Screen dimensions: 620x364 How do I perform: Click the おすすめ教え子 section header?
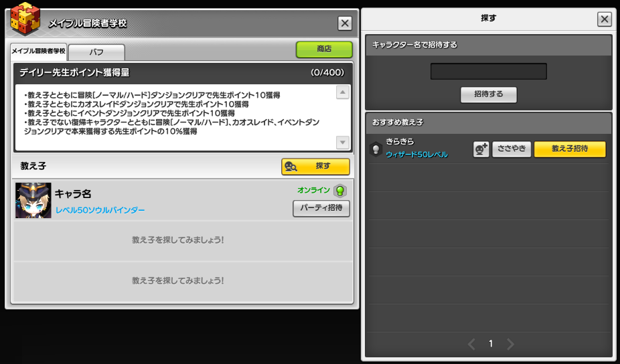point(488,122)
